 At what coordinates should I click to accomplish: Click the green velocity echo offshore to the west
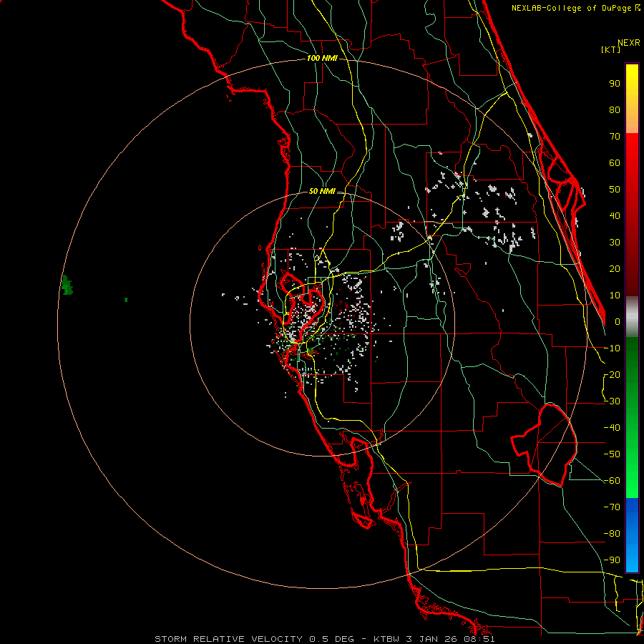point(67,285)
